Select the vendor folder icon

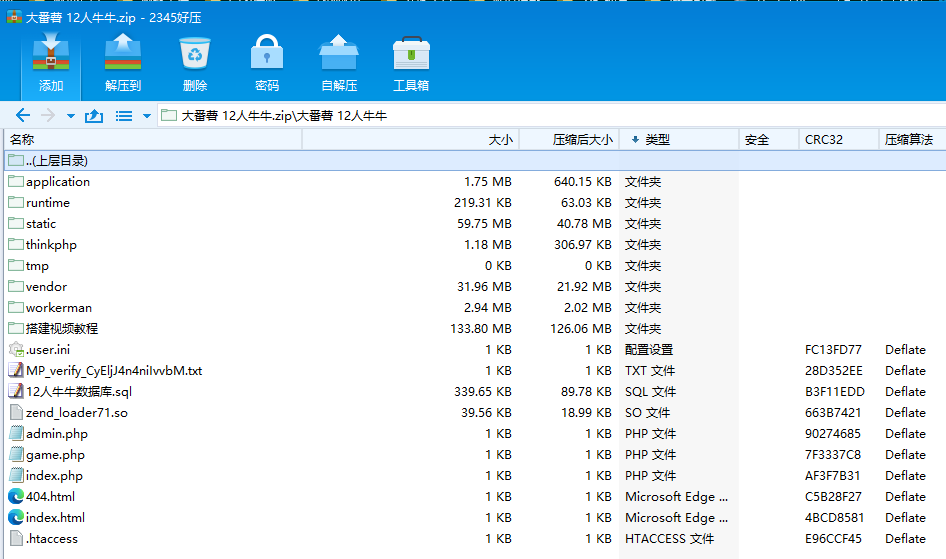16,286
